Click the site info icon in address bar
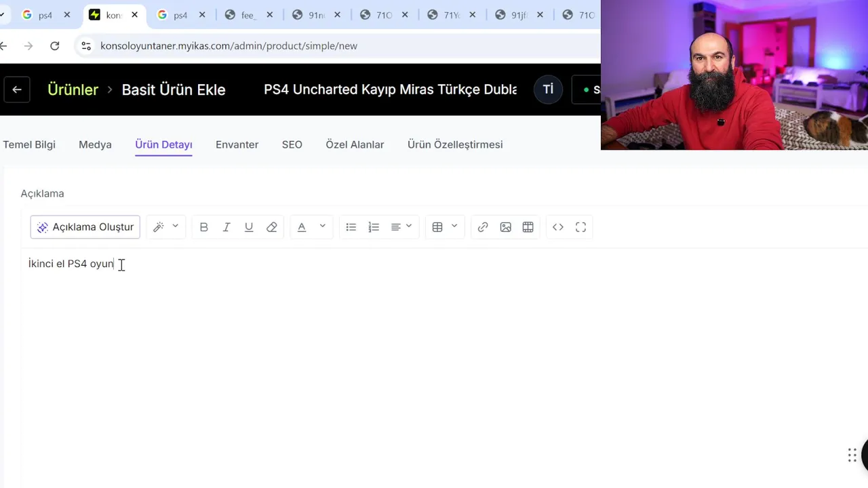The width and height of the screenshot is (868, 488). click(x=86, y=45)
